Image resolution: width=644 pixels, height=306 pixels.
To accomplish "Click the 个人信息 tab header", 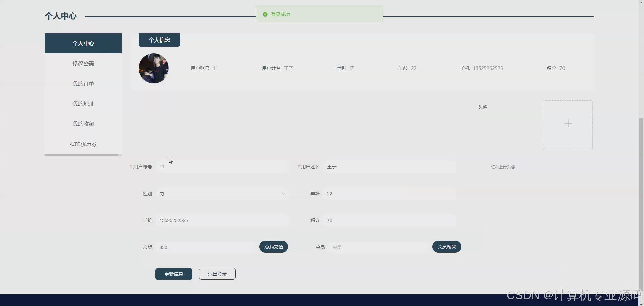I will point(159,40).
